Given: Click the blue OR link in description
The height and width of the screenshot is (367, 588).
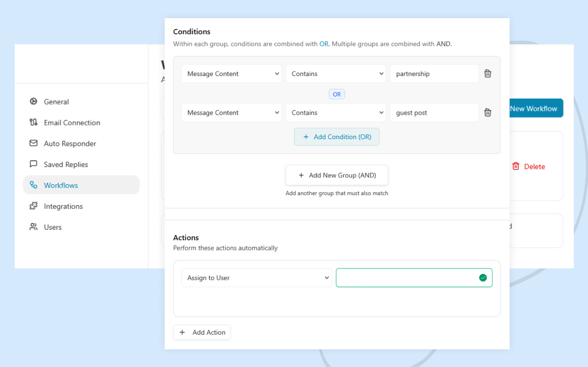Looking at the screenshot, I should point(324,44).
